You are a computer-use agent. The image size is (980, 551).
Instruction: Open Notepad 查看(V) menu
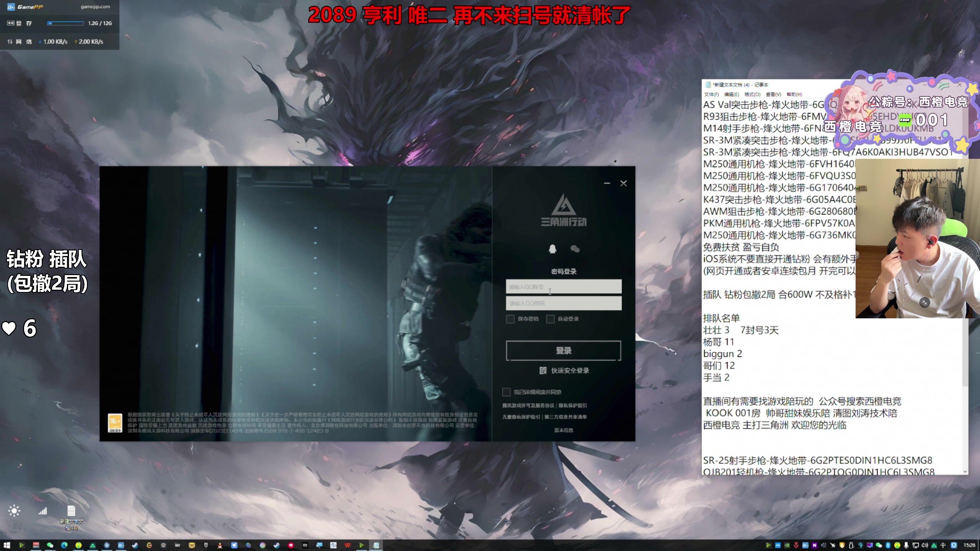click(x=773, y=95)
